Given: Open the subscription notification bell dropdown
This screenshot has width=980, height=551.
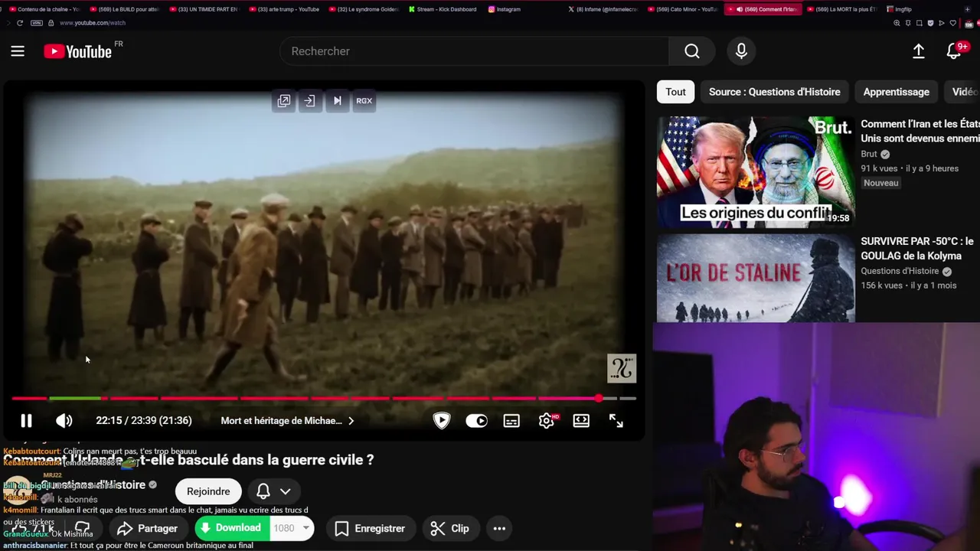Looking at the screenshot, I should pos(273,491).
